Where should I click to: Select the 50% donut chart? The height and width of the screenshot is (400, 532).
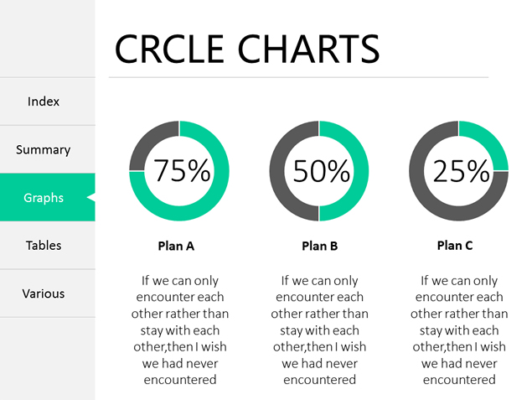tap(319, 171)
